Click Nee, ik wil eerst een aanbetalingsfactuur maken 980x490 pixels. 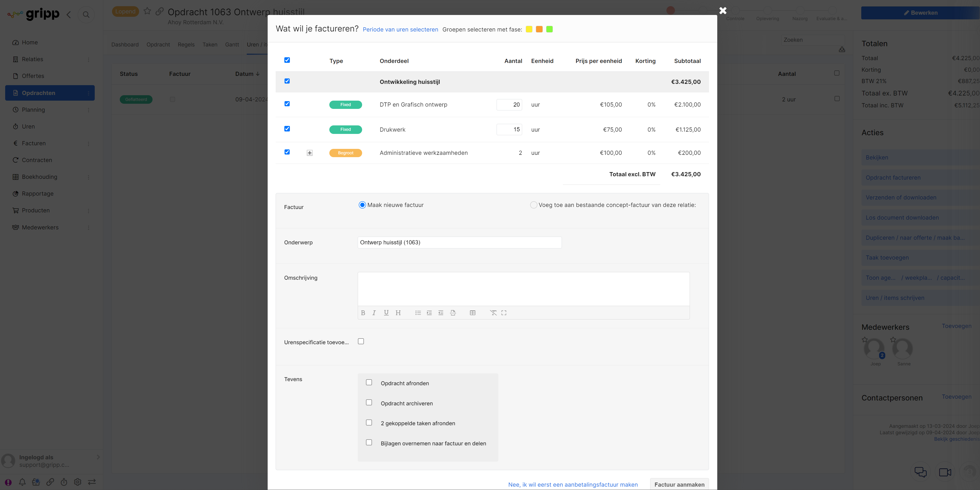[x=573, y=484]
